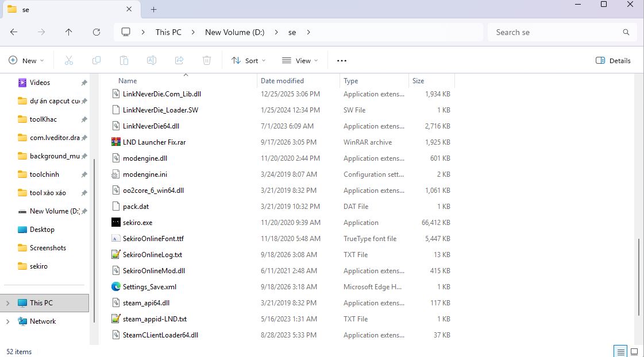Viewport: 644px width, 357px height.
Task: Open toolKhac folder in sidebar
Action: pyautogui.click(x=43, y=119)
